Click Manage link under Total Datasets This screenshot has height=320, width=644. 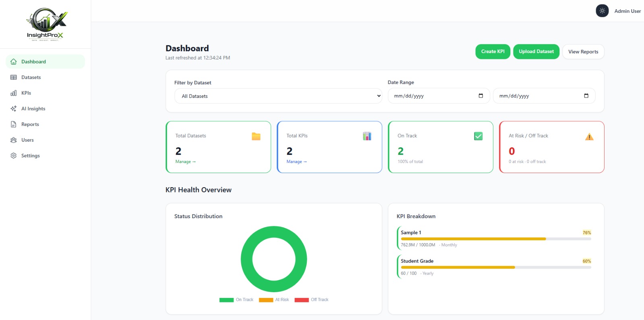186,161
